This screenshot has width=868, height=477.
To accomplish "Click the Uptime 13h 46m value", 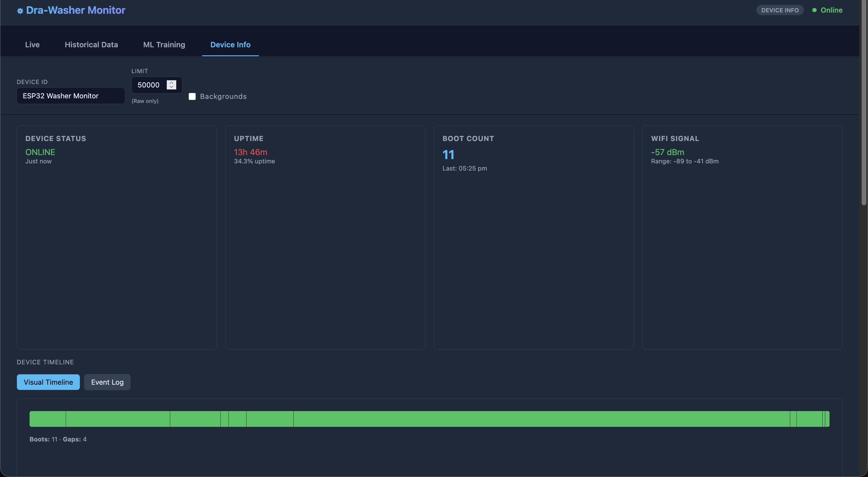I will click(250, 152).
